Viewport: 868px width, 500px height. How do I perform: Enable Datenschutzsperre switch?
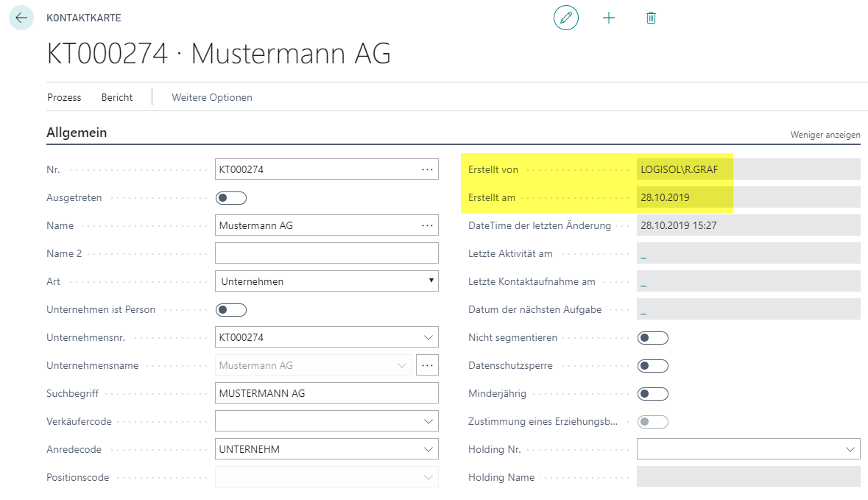653,365
